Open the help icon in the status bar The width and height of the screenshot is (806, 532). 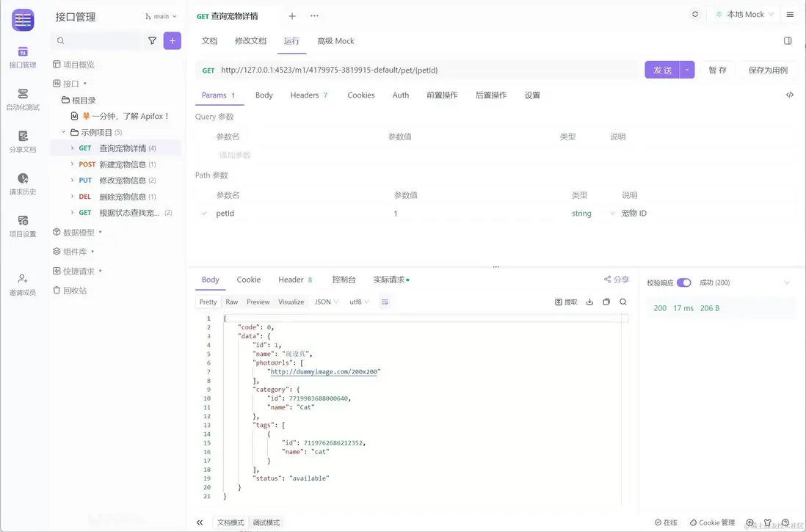coord(785,522)
